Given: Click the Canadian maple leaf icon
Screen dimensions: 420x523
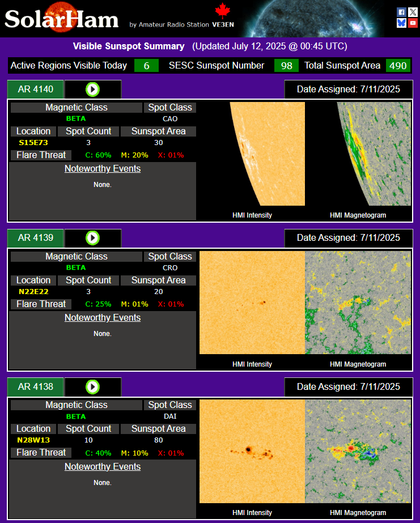Looking at the screenshot, I should tap(222, 11).
